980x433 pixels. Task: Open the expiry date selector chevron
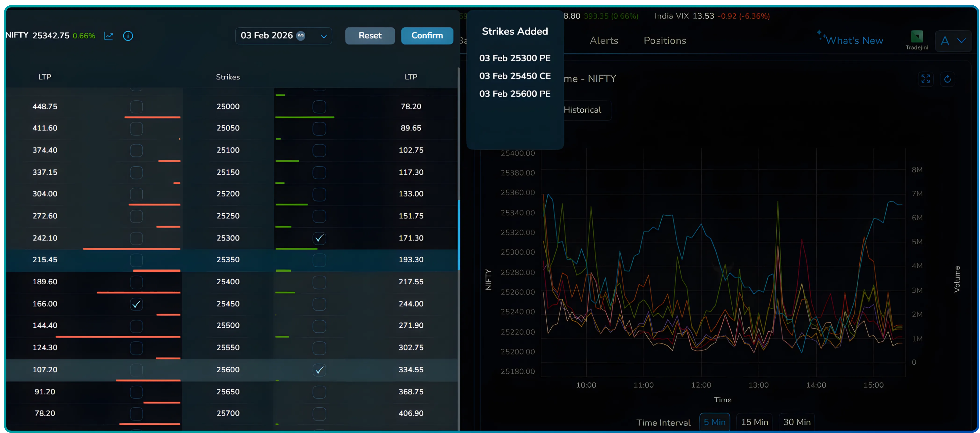click(324, 36)
